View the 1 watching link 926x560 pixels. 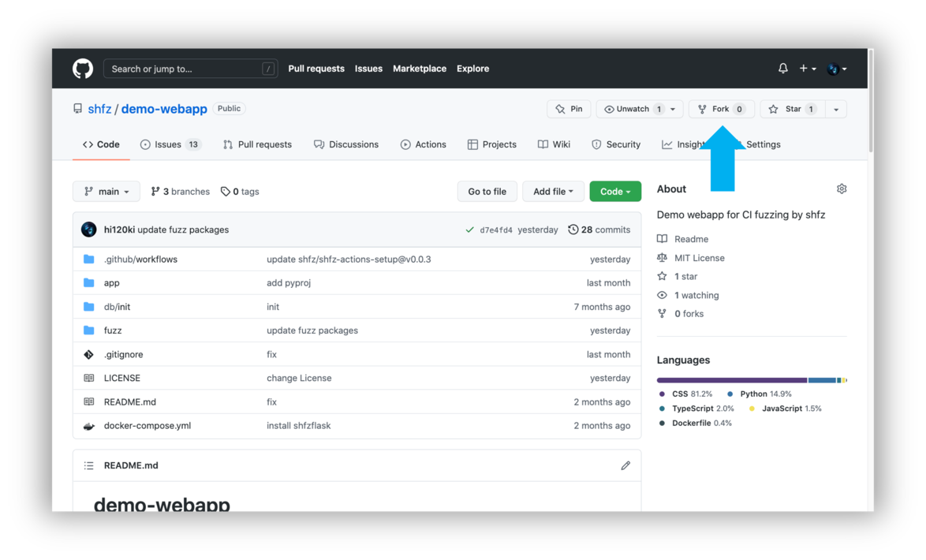pyautogui.click(x=688, y=295)
